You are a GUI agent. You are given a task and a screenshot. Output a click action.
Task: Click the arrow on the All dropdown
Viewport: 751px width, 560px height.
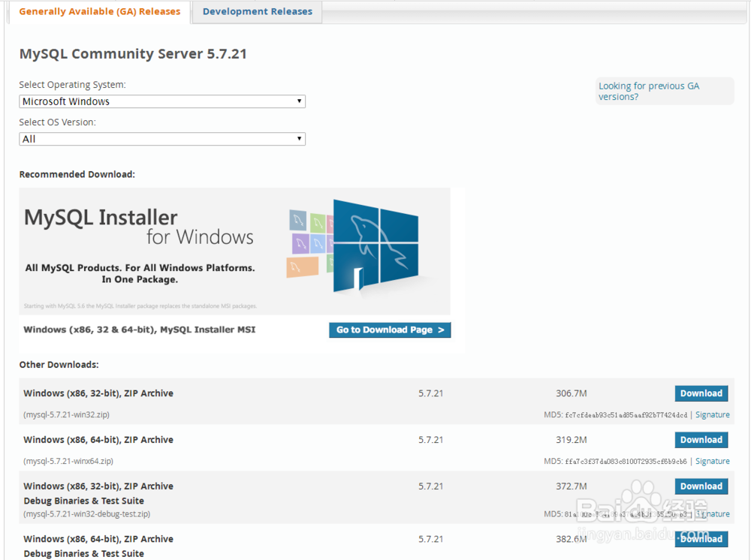299,139
